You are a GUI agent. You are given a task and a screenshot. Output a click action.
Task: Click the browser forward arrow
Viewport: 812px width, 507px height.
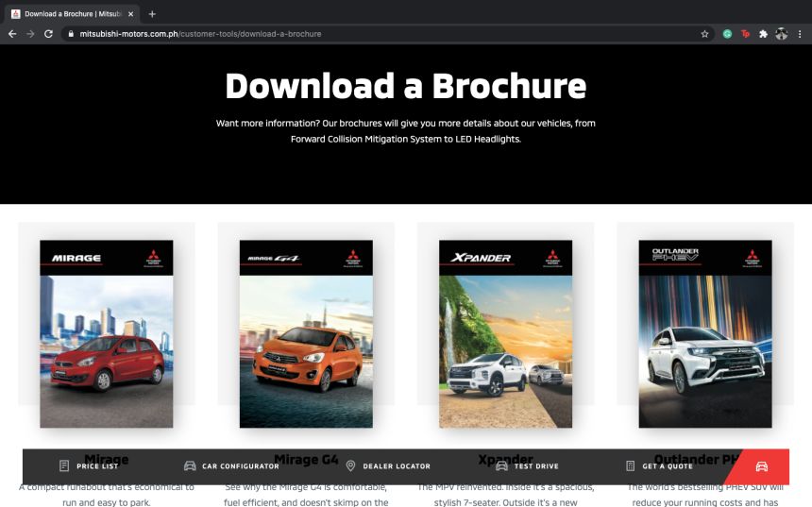(x=30, y=34)
